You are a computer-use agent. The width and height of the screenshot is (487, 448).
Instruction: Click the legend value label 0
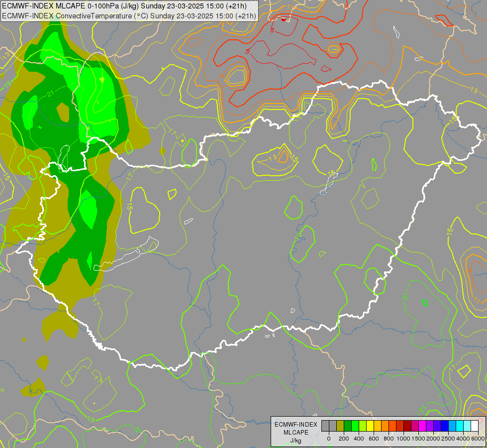(x=329, y=439)
